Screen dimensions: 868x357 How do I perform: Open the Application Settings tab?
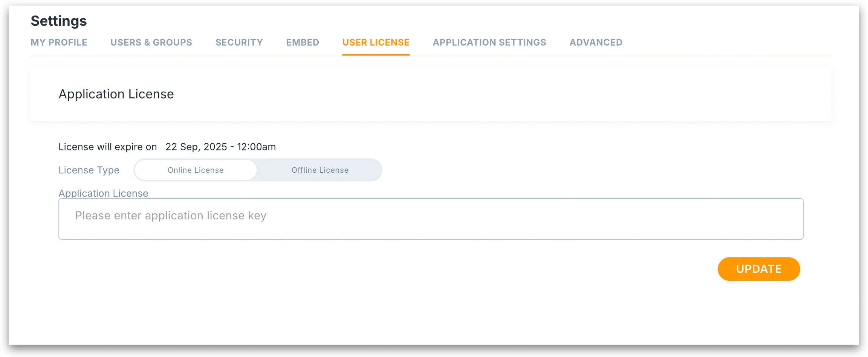489,42
